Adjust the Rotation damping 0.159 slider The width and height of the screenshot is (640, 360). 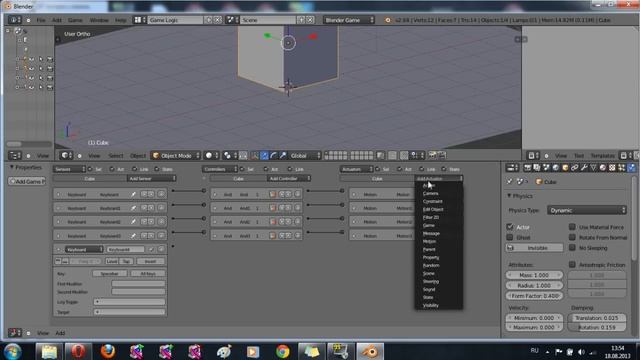click(x=597, y=327)
